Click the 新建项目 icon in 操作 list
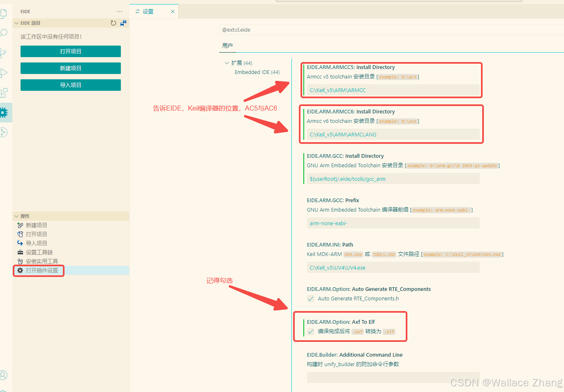Viewport: 564px width, 392px height. [x=20, y=225]
